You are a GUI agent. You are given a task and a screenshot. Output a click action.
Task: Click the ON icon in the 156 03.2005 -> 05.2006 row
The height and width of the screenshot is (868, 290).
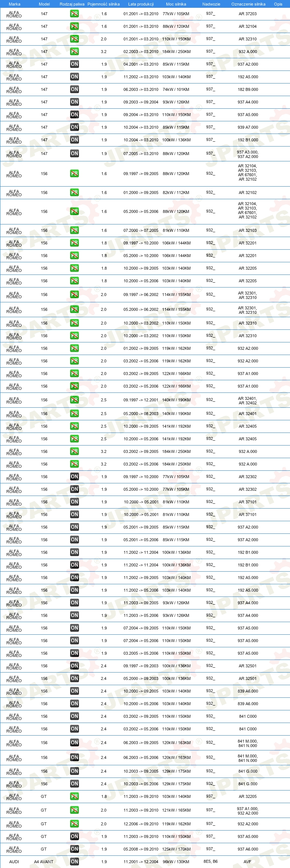point(75,653)
